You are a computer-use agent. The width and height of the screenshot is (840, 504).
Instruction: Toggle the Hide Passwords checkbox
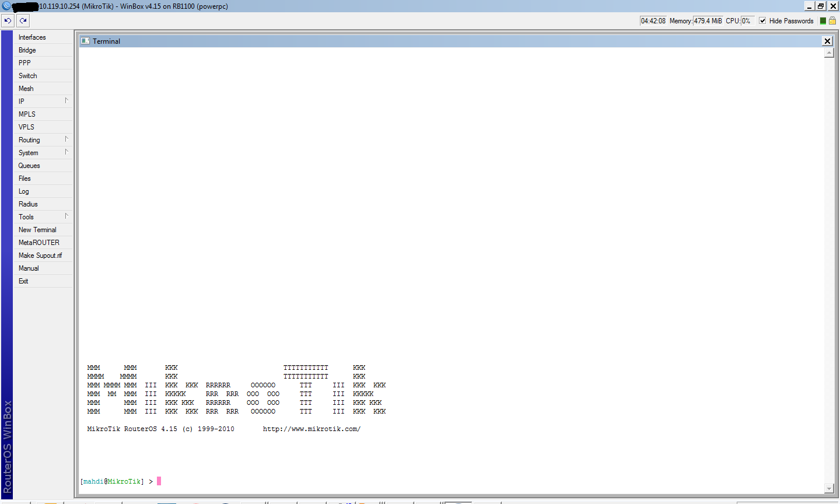coord(762,20)
